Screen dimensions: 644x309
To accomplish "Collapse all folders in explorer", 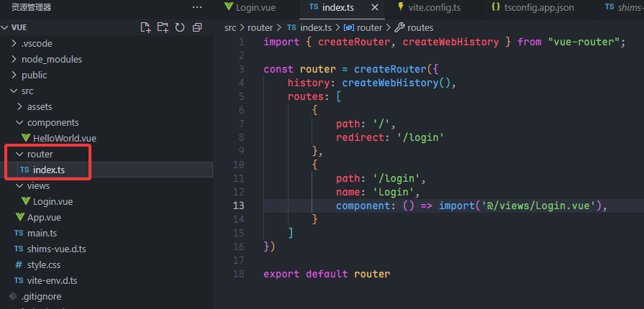I will point(195,27).
